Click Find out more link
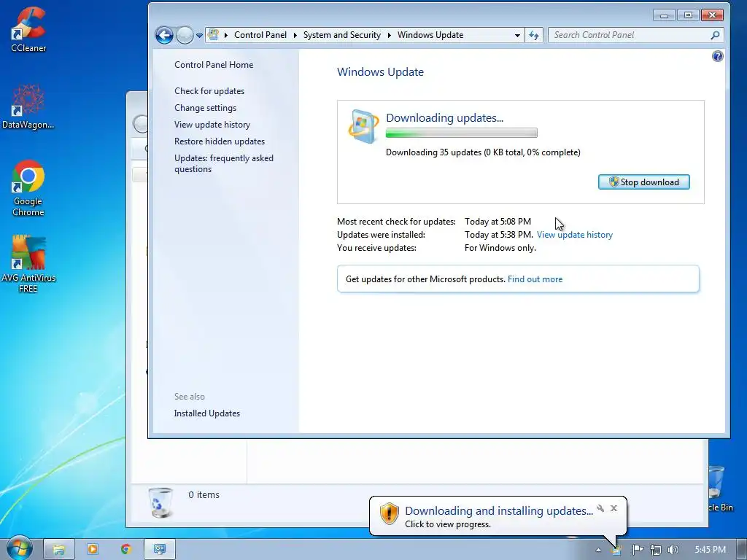Image resolution: width=747 pixels, height=560 pixels. coord(535,279)
